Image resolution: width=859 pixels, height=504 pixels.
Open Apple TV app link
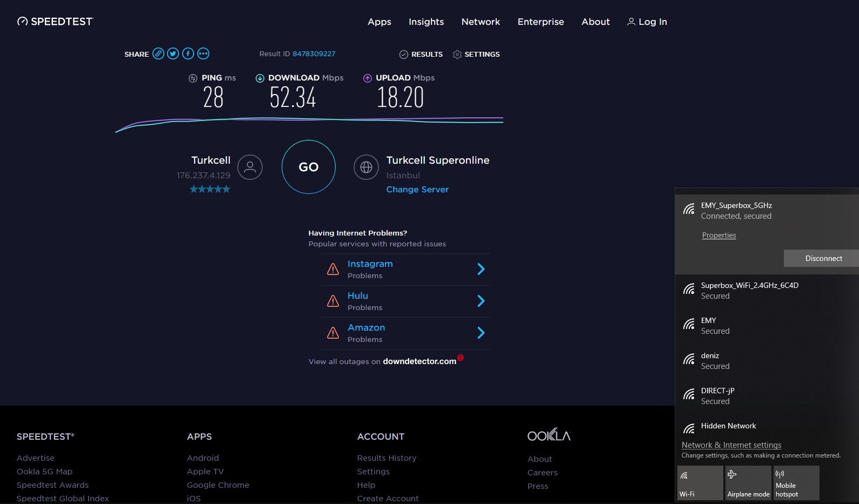(205, 472)
